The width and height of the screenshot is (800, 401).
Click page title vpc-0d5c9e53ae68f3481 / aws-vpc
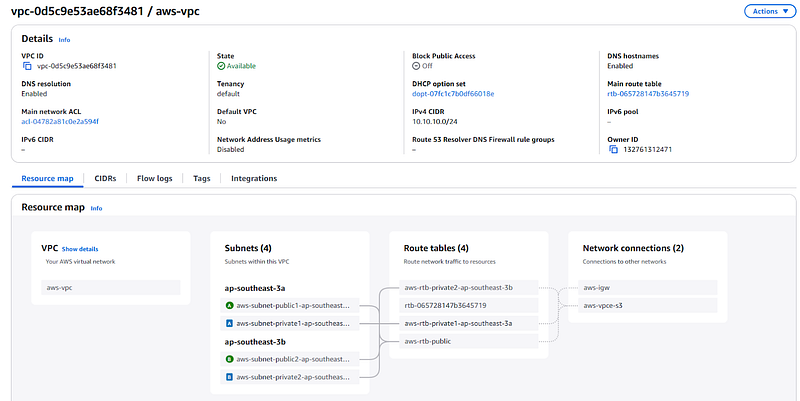coord(105,11)
